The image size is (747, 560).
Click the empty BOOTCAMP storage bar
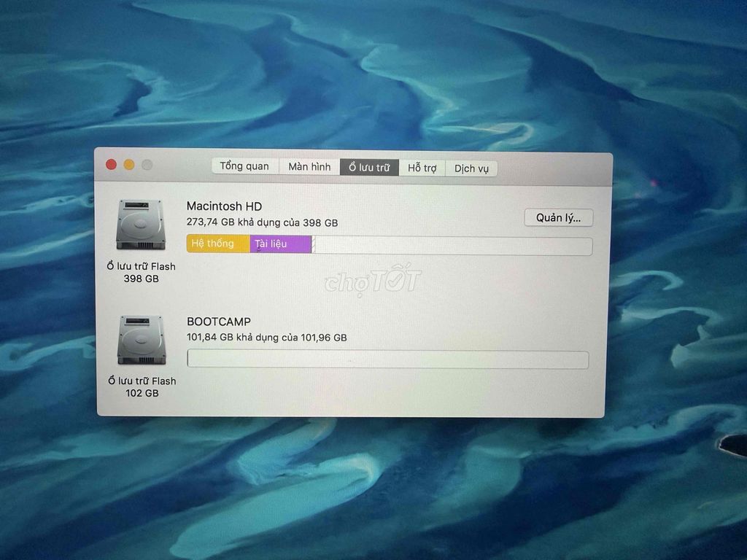pyautogui.click(x=388, y=359)
